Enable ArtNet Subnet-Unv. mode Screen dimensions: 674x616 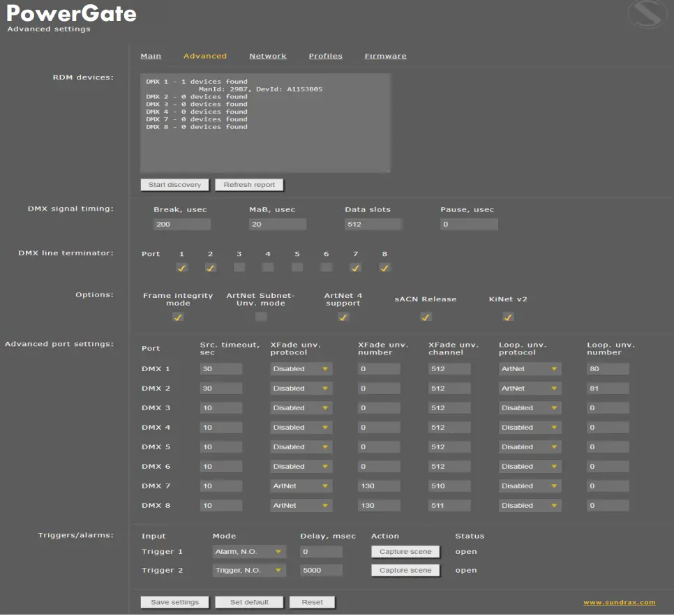(x=260, y=316)
